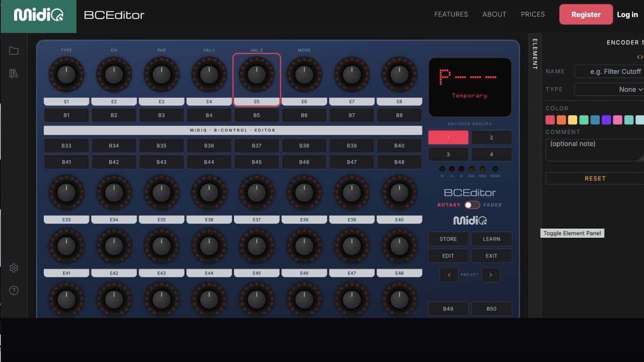Click button B8
644x362 pixels.
click(399, 115)
